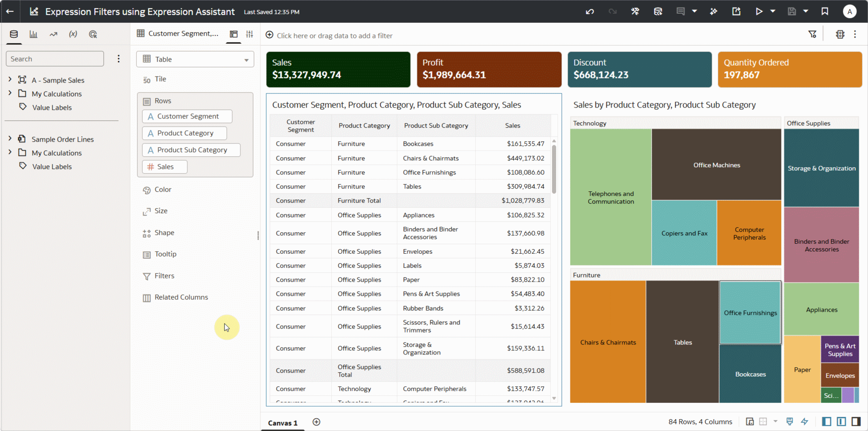Toggle the right panel visibility icon
This screenshot has height=431, width=868.
(x=856, y=421)
